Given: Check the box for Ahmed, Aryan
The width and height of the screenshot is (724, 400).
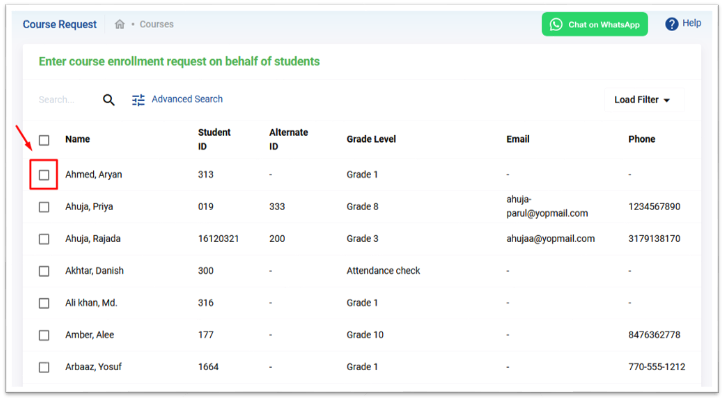Looking at the screenshot, I should (44, 175).
